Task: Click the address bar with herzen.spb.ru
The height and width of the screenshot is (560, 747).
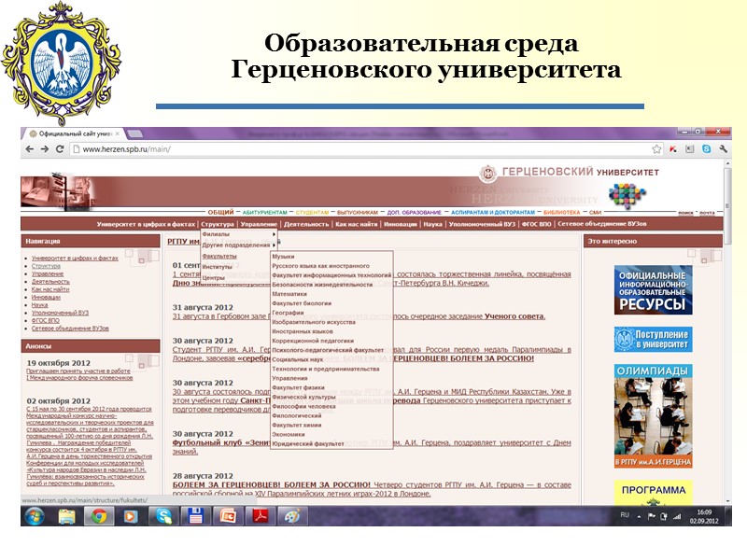Action: [362, 149]
